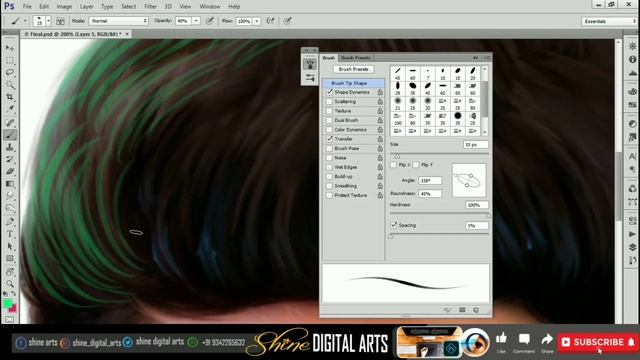The width and height of the screenshot is (640, 360).
Task: Open the Flow slider dropdown arrow
Action: click(257, 21)
